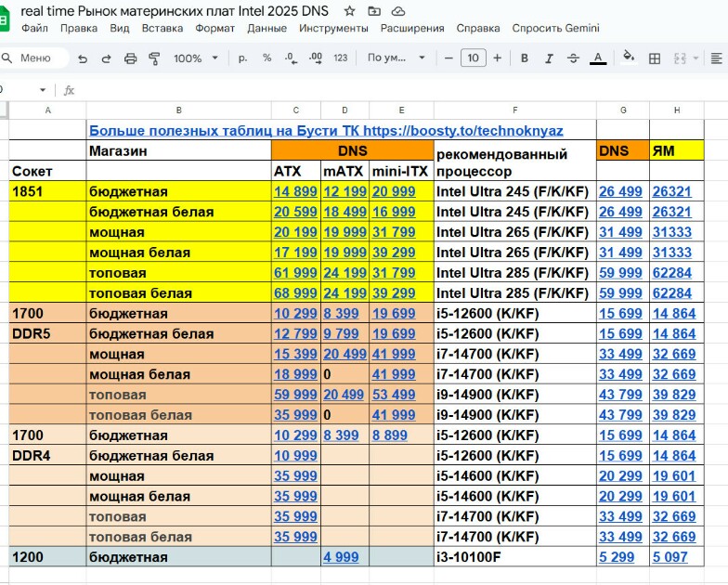Image resolution: width=728 pixels, height=585 pixels.
Task: Open the fill color paint bucket
Action: (629, 58)
